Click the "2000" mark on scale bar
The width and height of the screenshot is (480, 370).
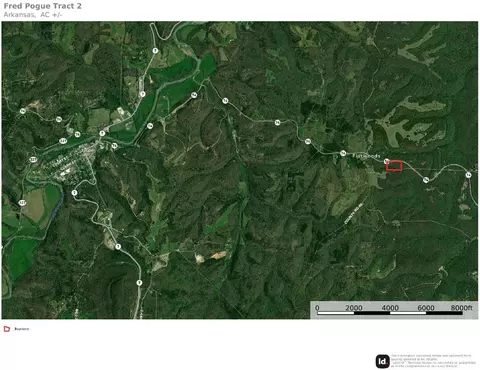354,308
